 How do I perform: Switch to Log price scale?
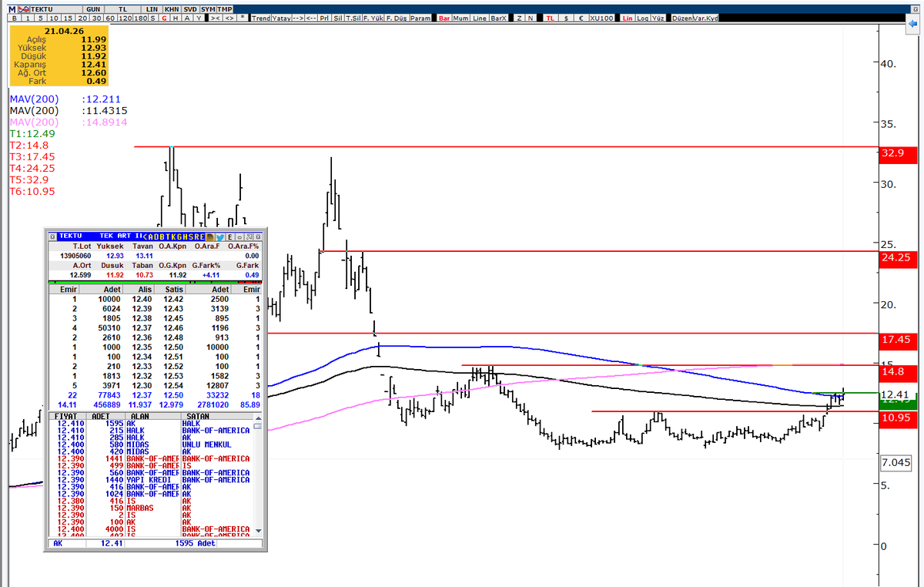(642, 18)
